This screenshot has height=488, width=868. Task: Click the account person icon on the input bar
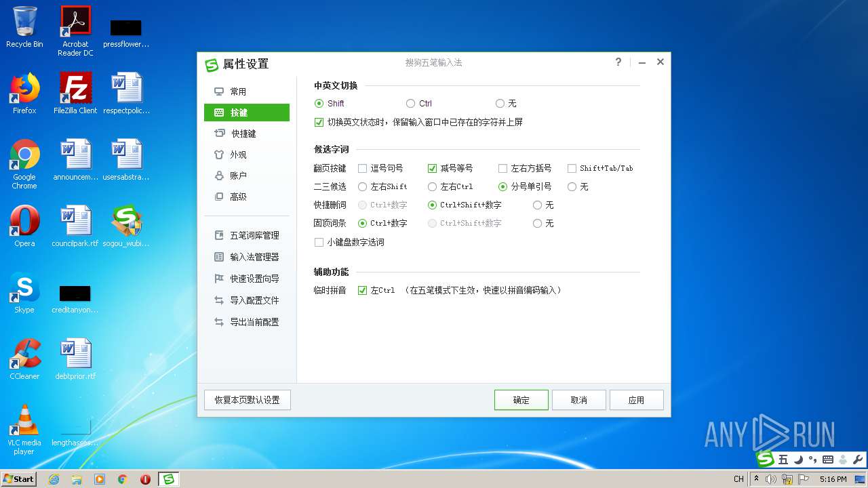(x=843, y=460)
